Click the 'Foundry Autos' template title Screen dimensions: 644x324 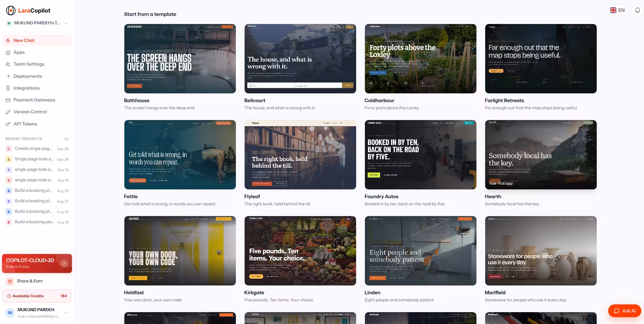[381, 196]
